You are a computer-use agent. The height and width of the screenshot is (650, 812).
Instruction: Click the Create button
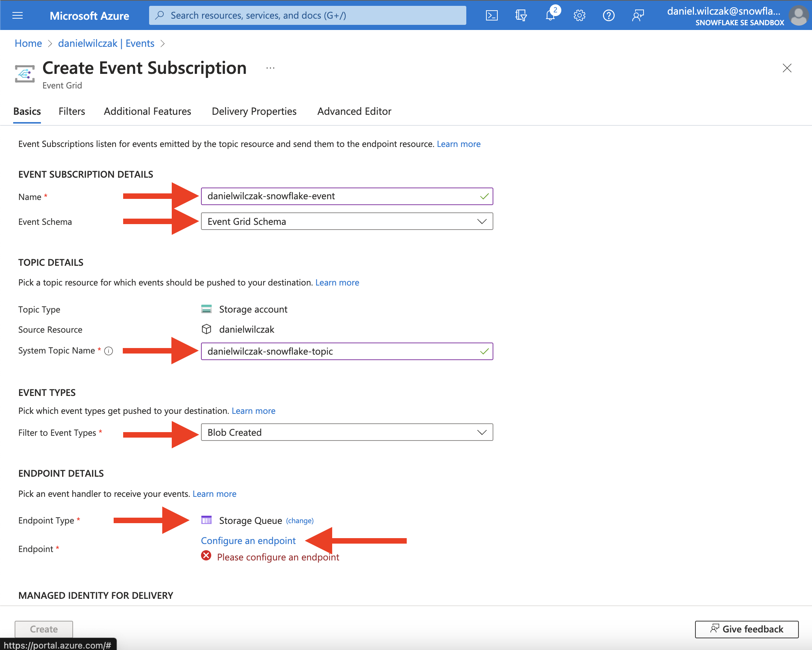pyautogui.click(x=44, y=629)
